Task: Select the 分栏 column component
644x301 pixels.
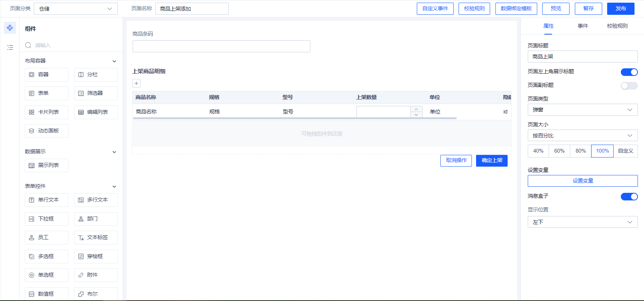Action: tap(96, 75)
